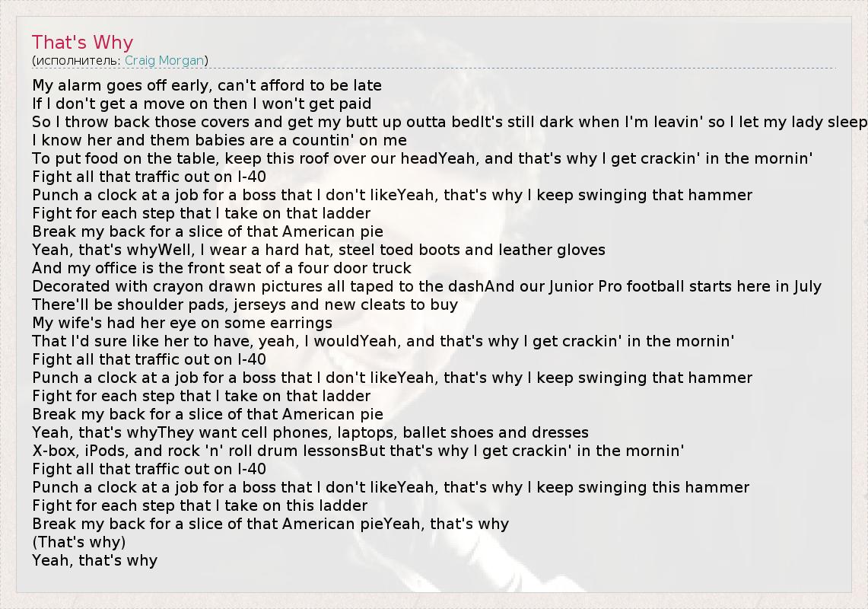Click the lyric line "My alarm goes off early"

[x=207, y=85]
